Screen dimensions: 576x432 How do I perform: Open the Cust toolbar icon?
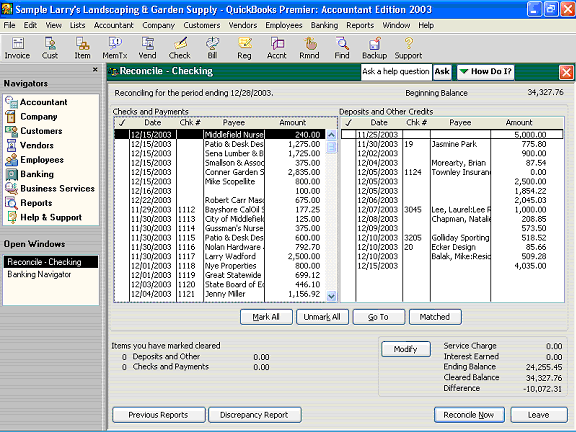coord(50,48)
